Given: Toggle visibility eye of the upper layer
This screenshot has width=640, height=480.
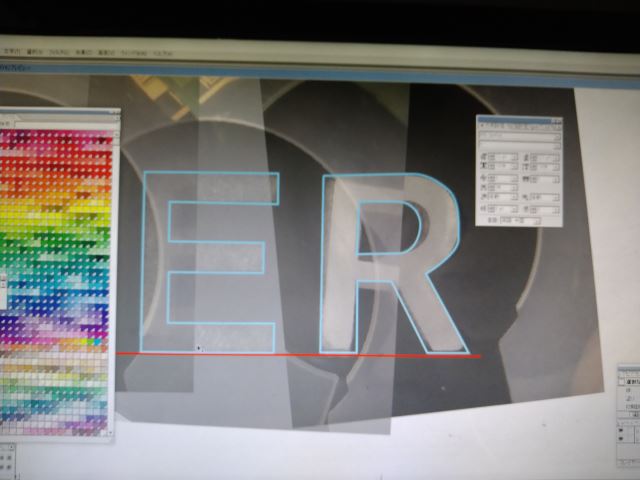Looking at the screenshot, I should point(623,430).
